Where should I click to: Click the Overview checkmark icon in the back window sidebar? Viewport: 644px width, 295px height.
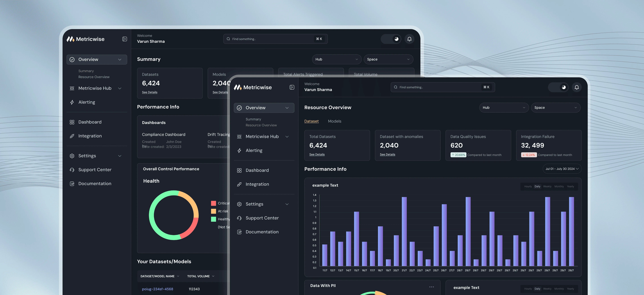(x=72, y=59)
